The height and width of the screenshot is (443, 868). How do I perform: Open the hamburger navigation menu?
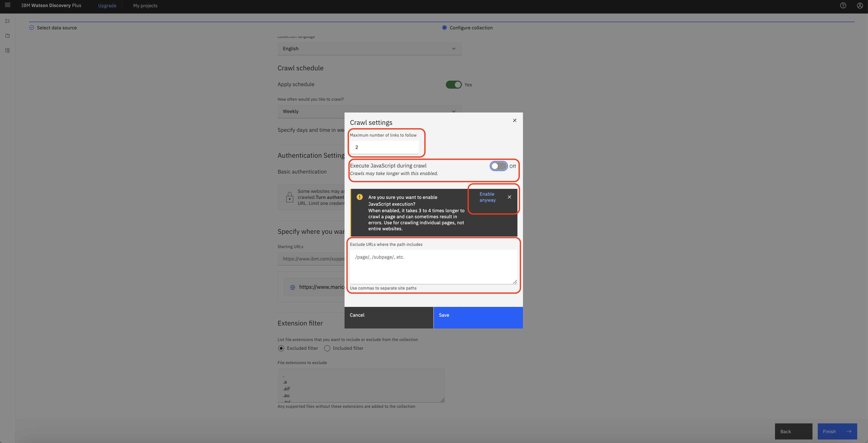click(7, 5)
